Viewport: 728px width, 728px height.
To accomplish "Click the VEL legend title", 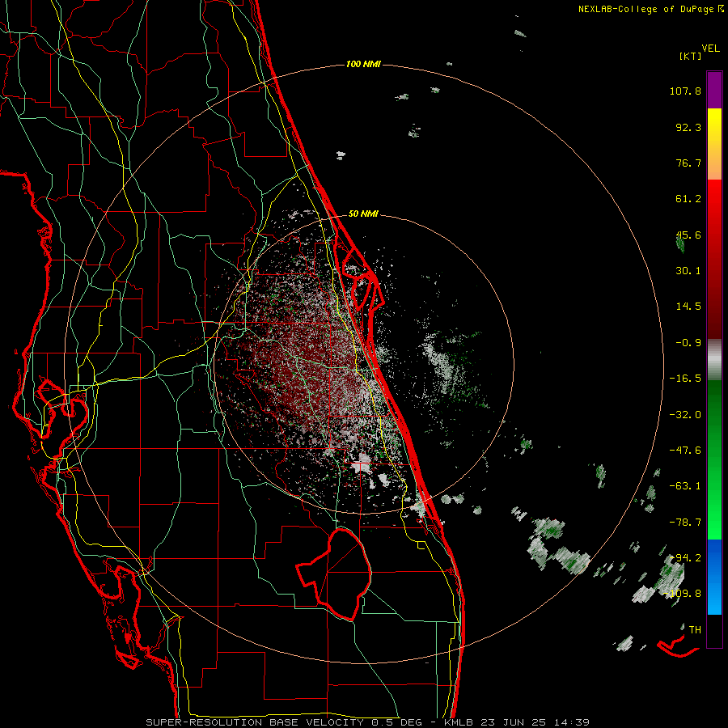I will point(710,49).
